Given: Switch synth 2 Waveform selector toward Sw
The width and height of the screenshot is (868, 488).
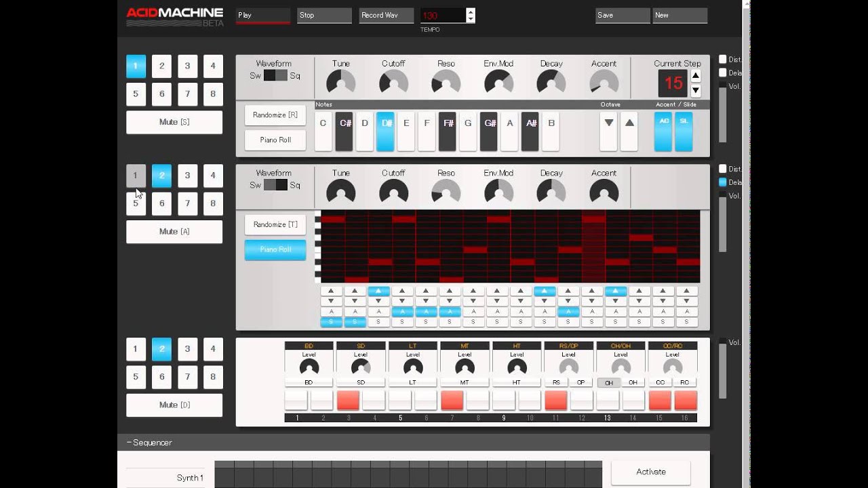Looking at the screenshot, I should [x=269, y=185].
